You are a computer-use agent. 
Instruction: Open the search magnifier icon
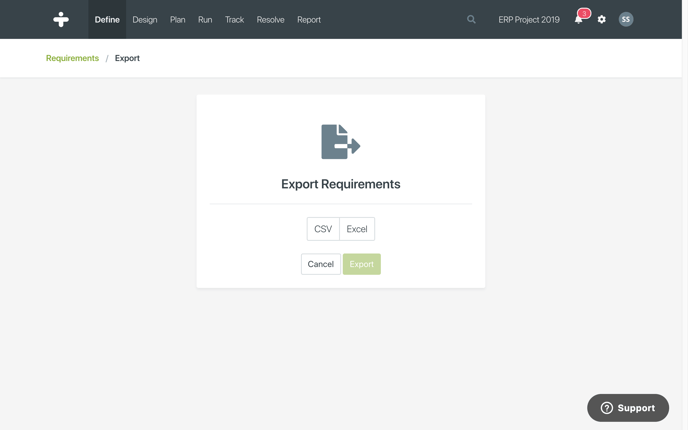point(471,19)
